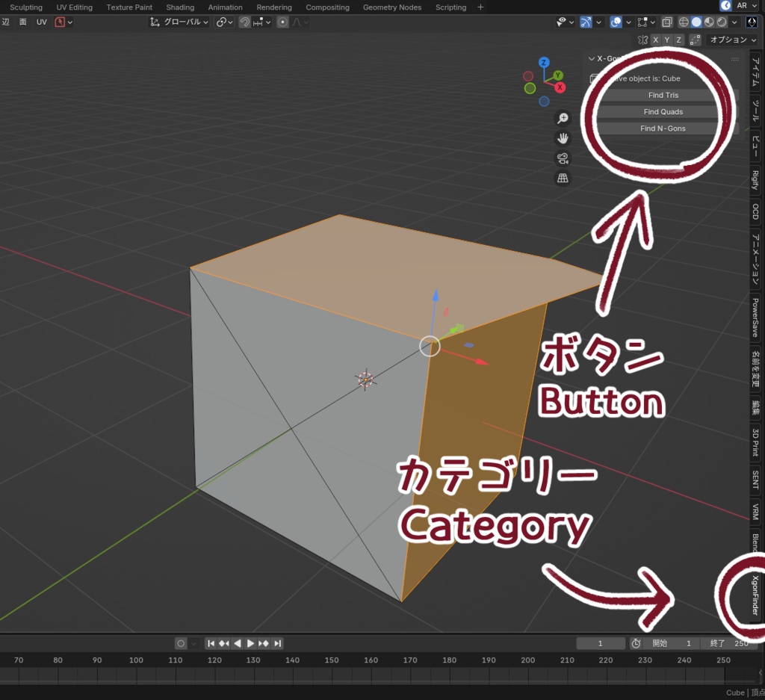Click the pan view hand icon
This screenshot has height=700, width=765.
(x=563, y=138)
